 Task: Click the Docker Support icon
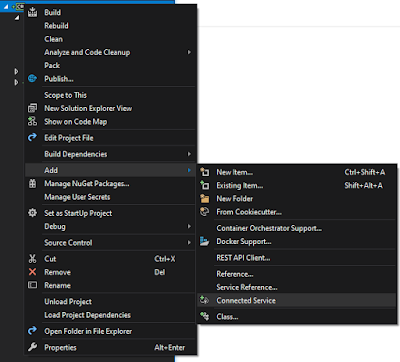204,241
